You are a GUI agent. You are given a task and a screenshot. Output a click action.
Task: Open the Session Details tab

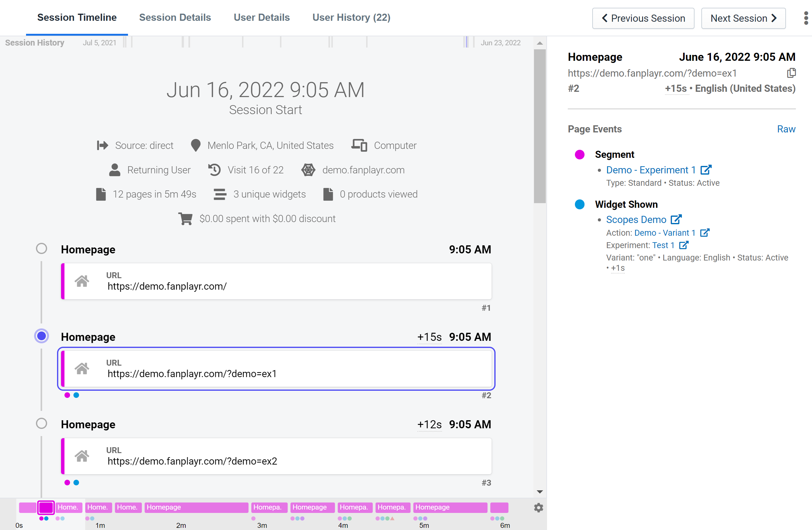[175, 17]
